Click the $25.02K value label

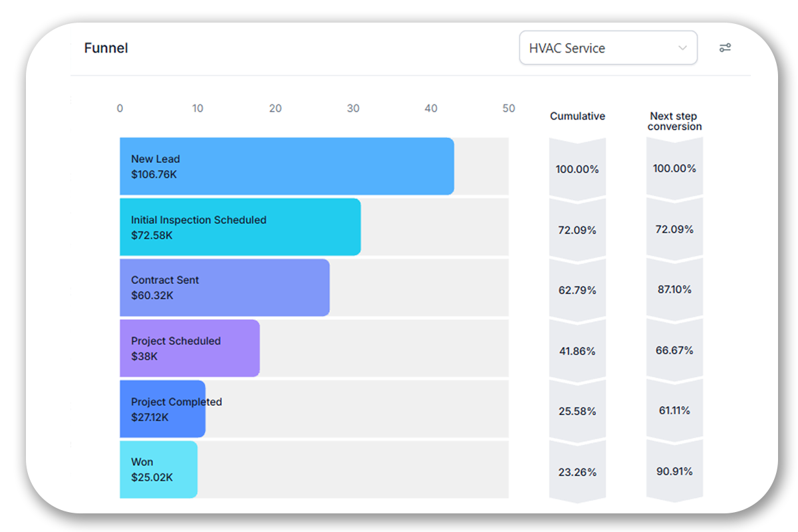(152, 477)
